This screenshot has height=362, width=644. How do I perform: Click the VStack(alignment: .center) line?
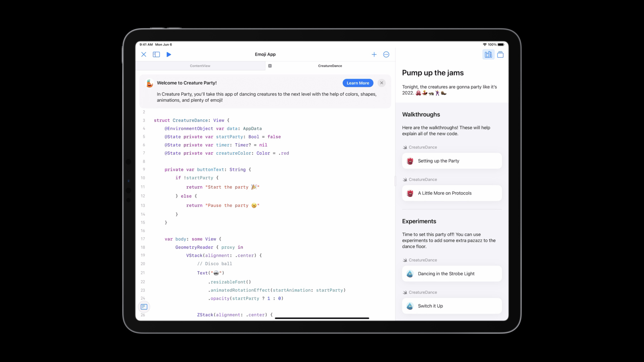(224, 255)
